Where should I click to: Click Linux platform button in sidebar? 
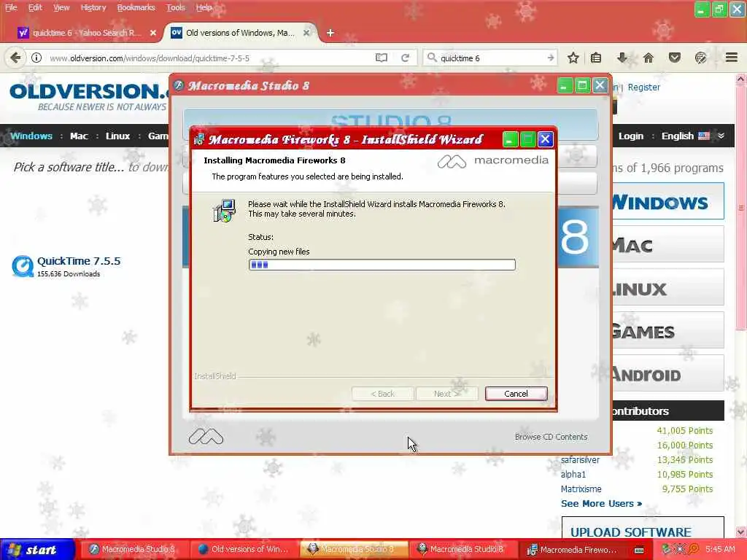668,287
